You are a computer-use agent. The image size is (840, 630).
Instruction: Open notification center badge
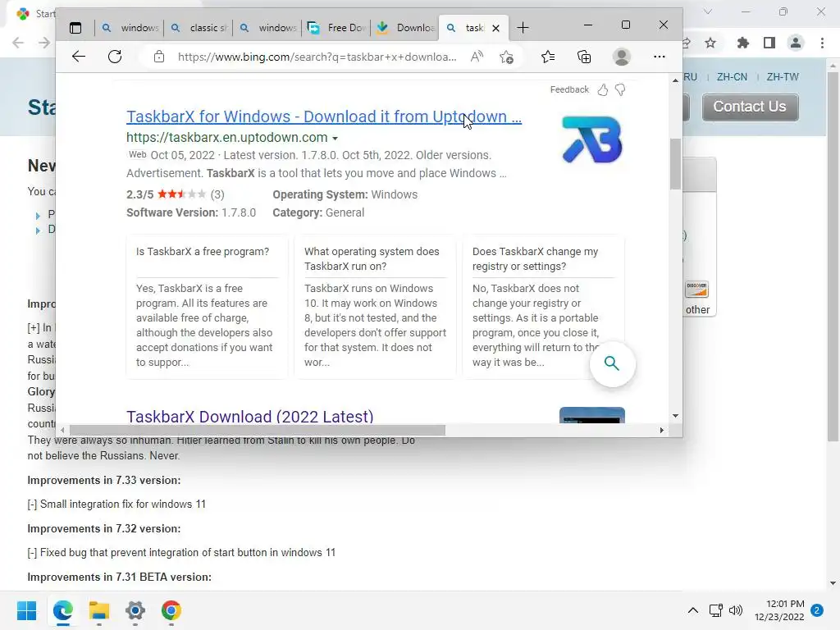pos(817,610)
